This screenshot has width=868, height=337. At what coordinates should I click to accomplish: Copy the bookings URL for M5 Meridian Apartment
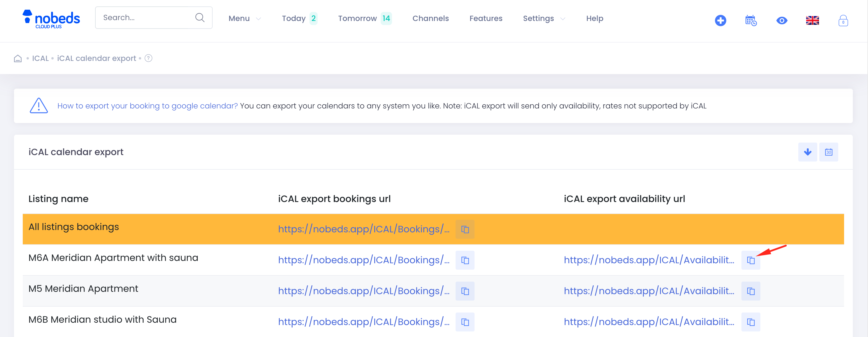(465, 291)
